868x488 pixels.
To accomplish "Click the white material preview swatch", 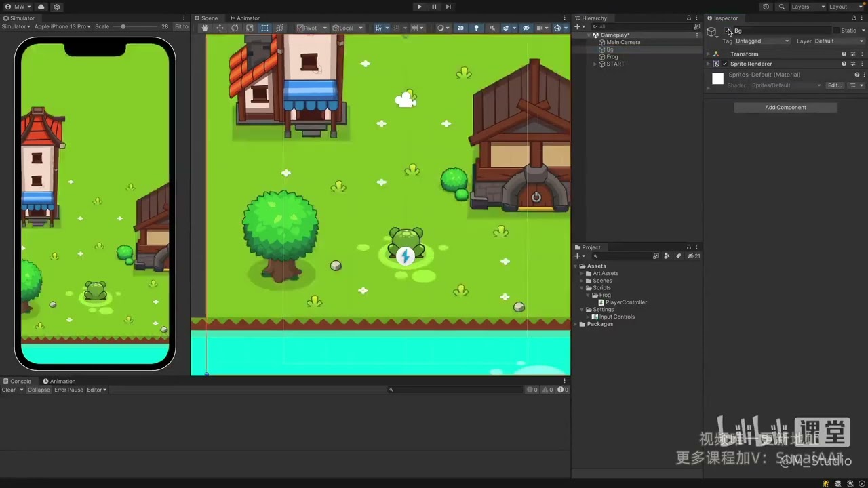I will click(x=717, y=79).
